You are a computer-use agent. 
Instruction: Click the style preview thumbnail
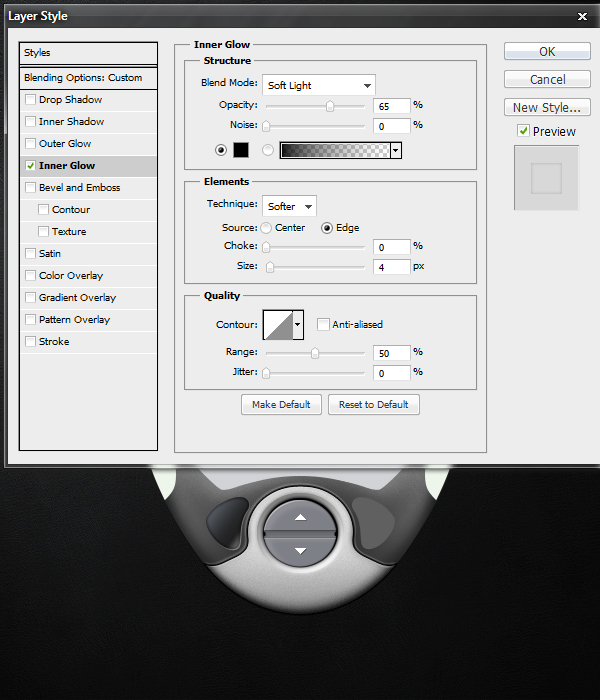[x=546, y=178]
